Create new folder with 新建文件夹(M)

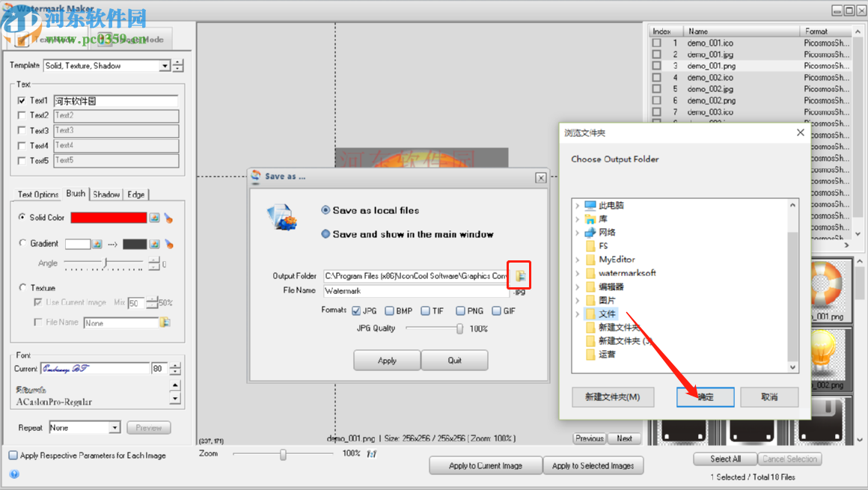pyautogui.click(x=613, y=397)
